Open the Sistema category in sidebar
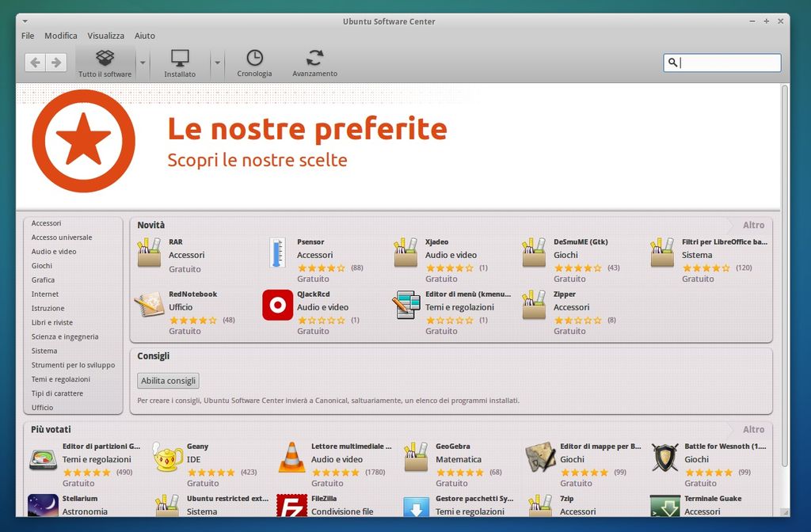Viewport: 811px width, 532px height. pos(44,351)
